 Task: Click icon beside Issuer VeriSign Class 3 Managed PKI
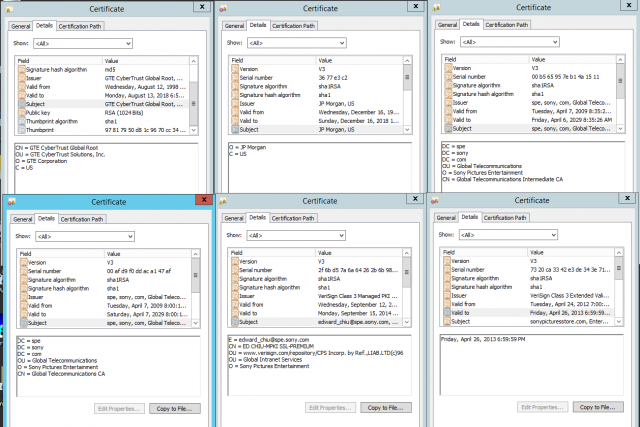[235, 296]
